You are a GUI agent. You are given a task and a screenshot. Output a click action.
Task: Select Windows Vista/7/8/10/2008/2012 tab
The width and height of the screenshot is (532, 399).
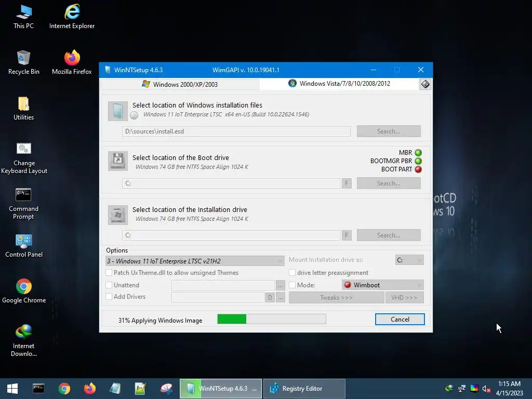click(x=339, y=84)
